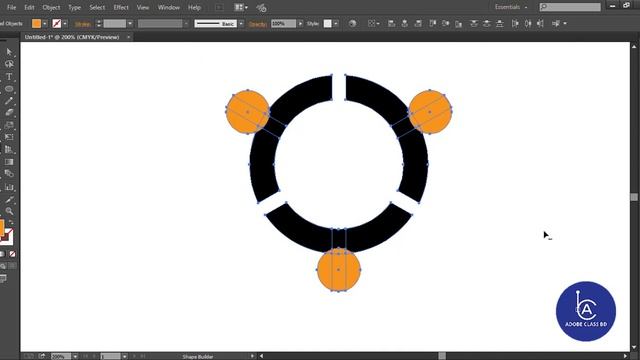
Task: Open the Align To options dropdown
Action: pyautogui.click(x=373, y=24)
